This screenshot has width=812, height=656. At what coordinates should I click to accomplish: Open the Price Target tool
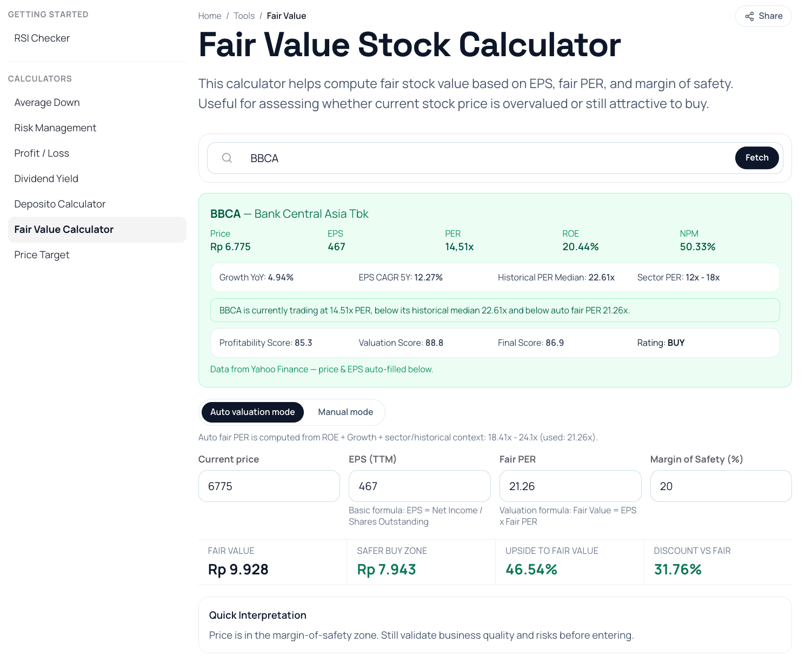point(42,255)
